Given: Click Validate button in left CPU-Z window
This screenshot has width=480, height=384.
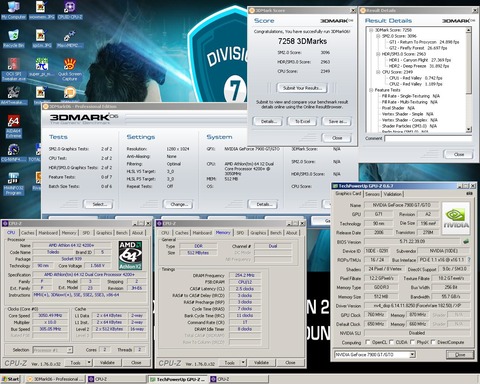Looking at the screenshot, I should [107, 362].
